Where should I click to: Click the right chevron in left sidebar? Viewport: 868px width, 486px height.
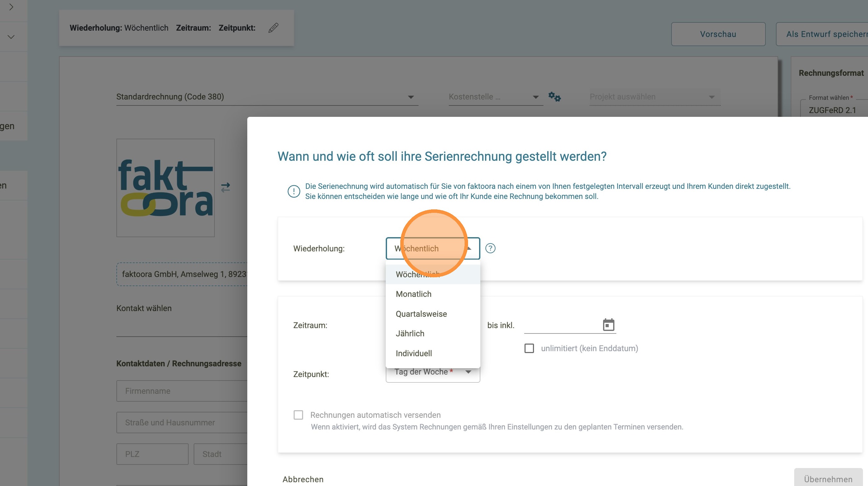[11, 7]
